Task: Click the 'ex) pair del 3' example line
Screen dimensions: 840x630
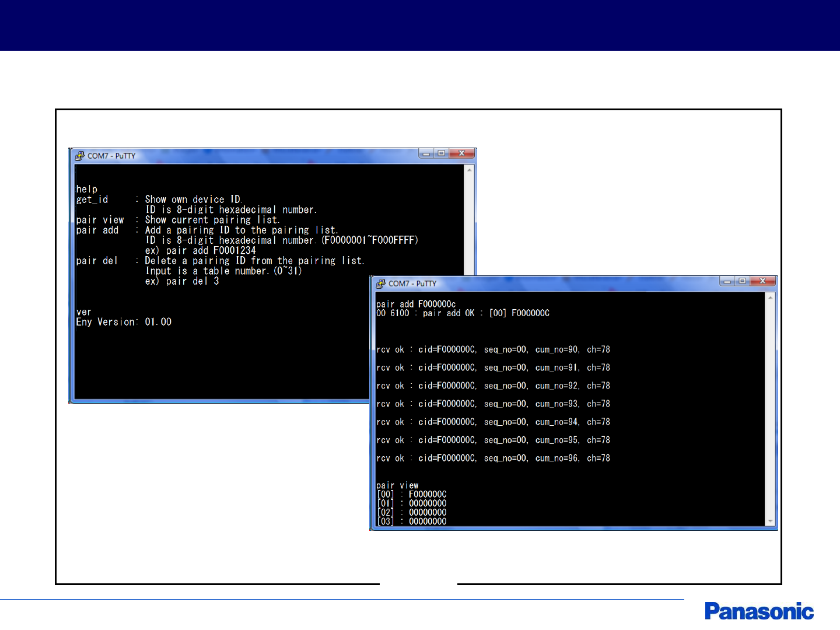Action: pyautogui.click(x=182, y=281)
